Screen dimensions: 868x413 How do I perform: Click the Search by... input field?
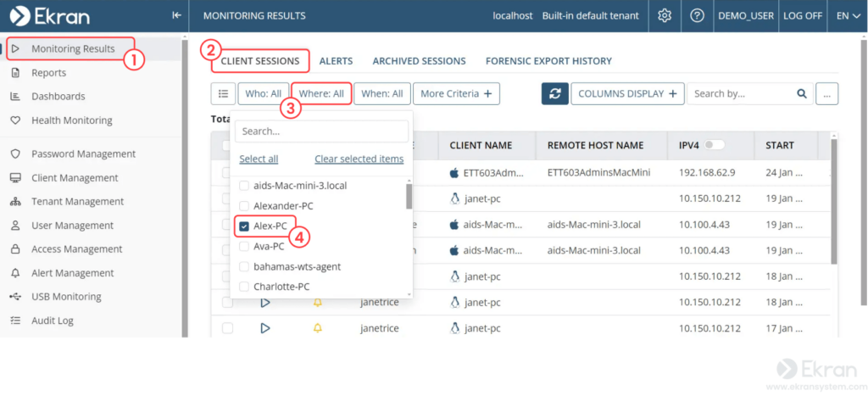[742, 93]
